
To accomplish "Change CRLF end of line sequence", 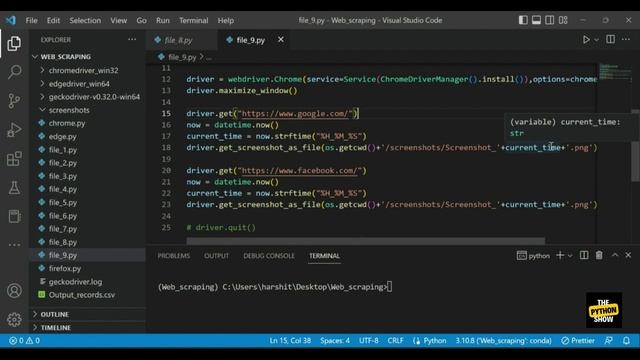I will pyautogui.click(x=395, y=340).
